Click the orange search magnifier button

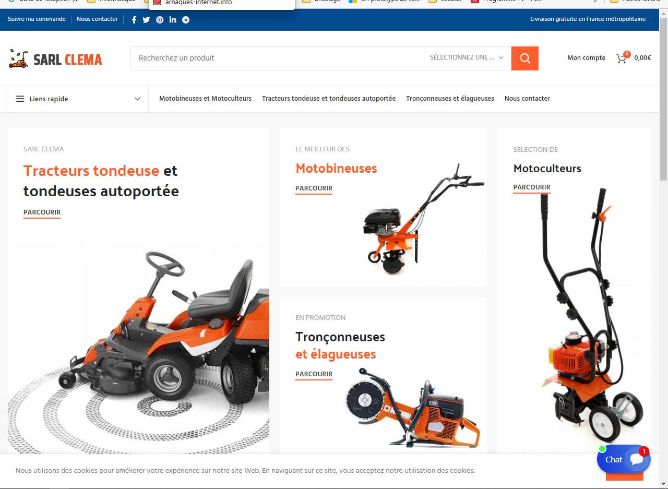click(525, 58)
